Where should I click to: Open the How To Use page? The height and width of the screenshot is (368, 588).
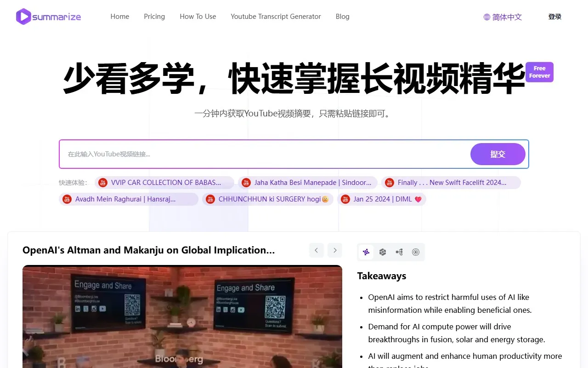[x=198, y=17]
